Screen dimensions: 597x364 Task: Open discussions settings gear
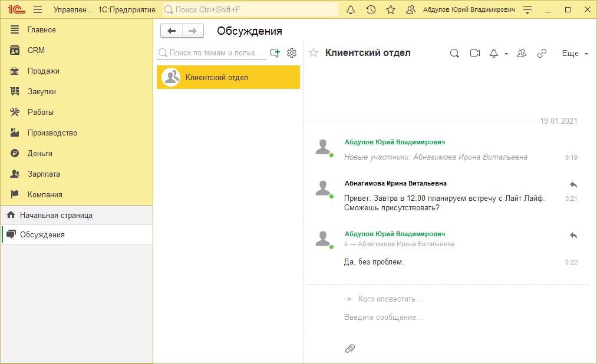coord(292,53)
